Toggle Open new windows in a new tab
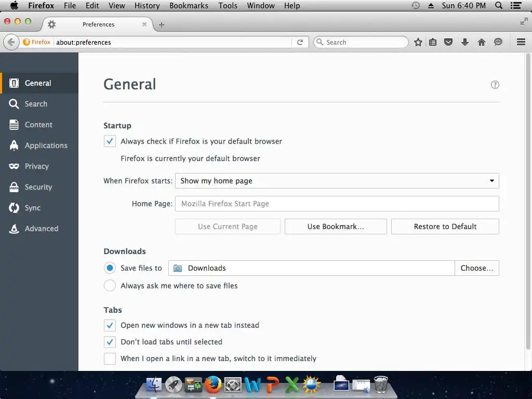The image size is (532, 399). point(110,325)
